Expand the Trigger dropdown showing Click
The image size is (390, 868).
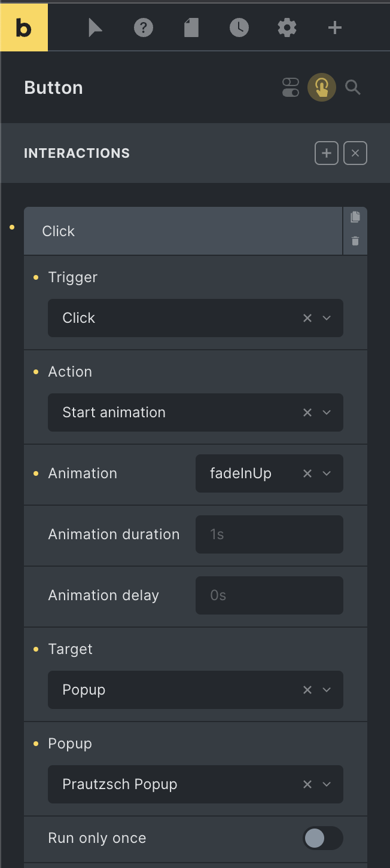[x=196, y=318]
